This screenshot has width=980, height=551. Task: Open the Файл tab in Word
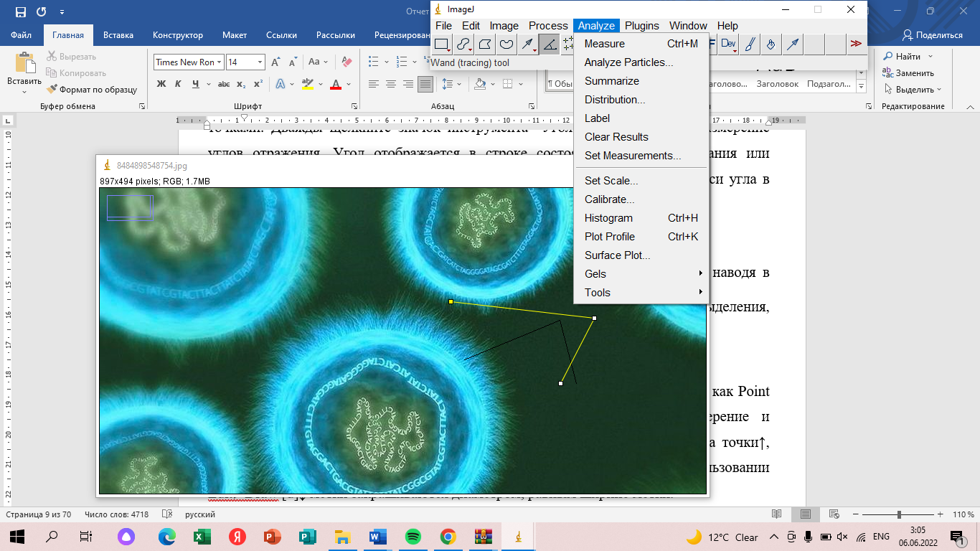point(21,35)
